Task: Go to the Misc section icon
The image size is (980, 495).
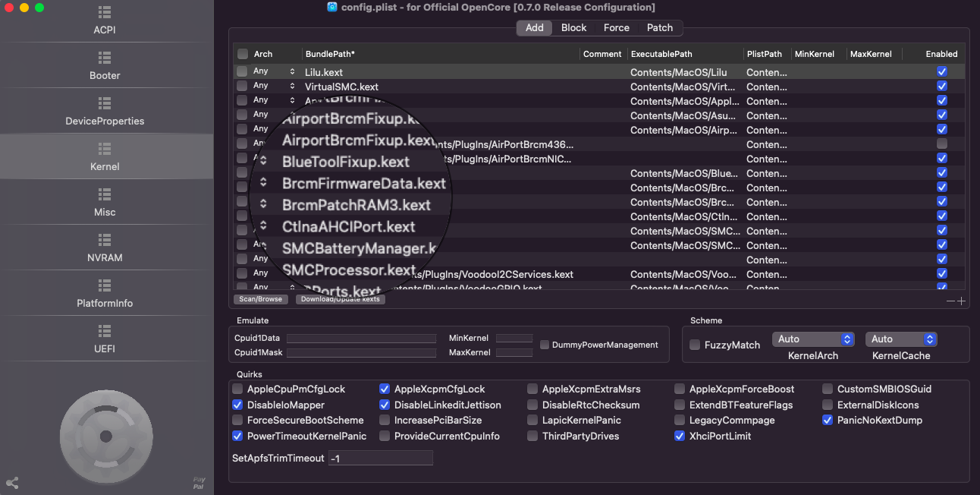Action: (105, 195)
